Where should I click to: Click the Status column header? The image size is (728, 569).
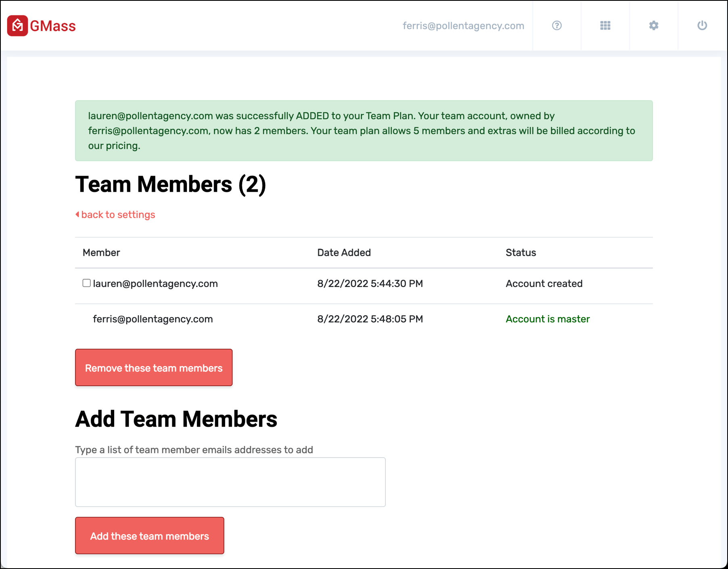tap(521, 253)
